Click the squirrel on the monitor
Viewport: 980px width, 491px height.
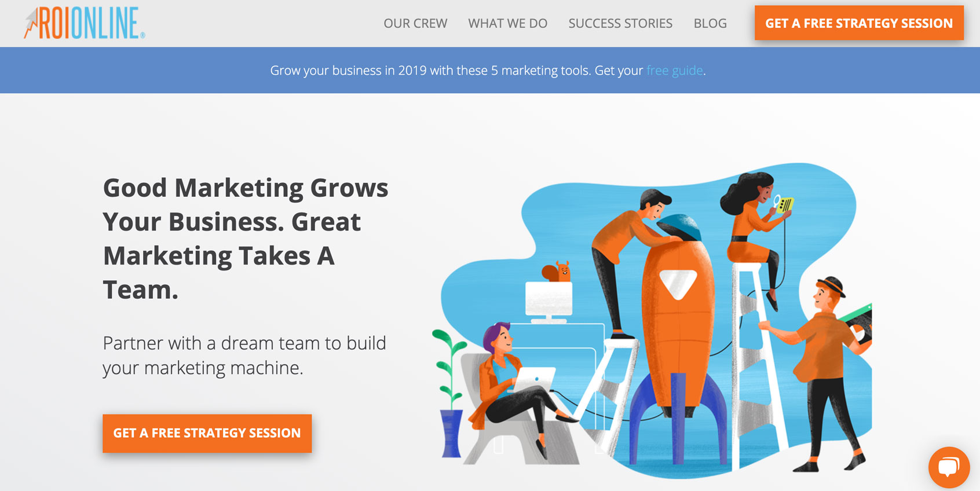[x=557, y=272]
